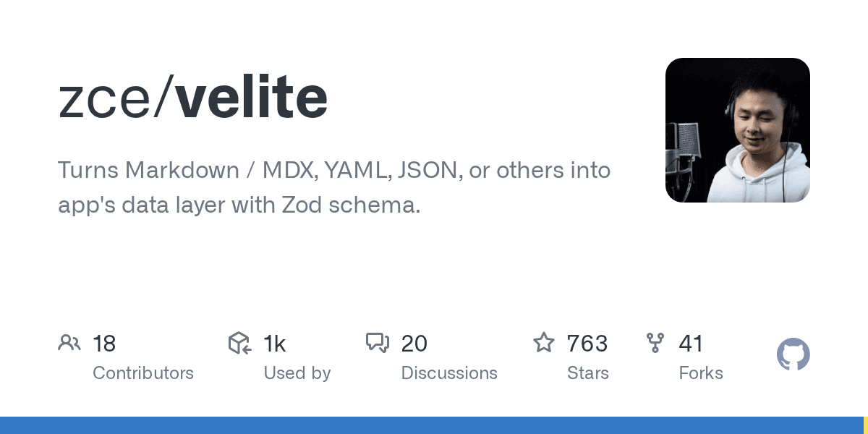
Task: Click the Forks branch icon
Action: point(655,343)
